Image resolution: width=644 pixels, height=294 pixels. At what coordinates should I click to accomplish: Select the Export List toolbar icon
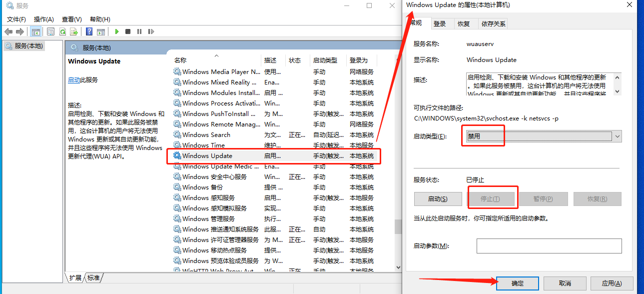pos(73,31)
